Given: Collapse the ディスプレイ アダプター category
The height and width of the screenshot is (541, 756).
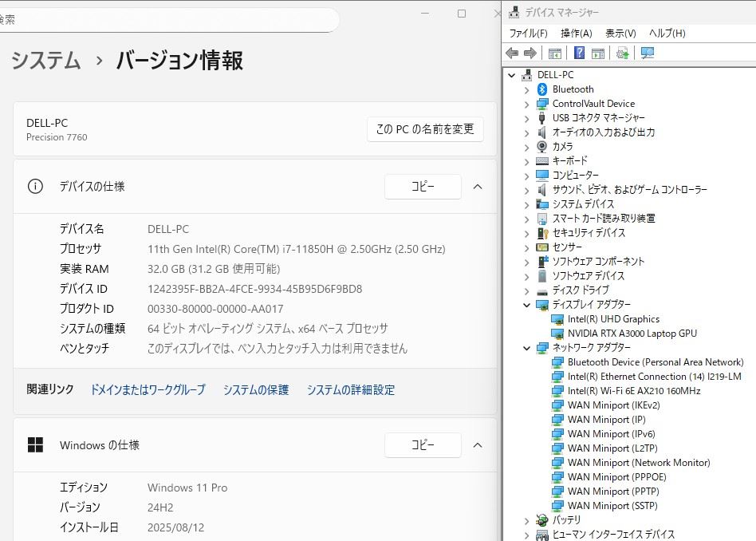Looking at the screenshot, I should tap(526, 305).
